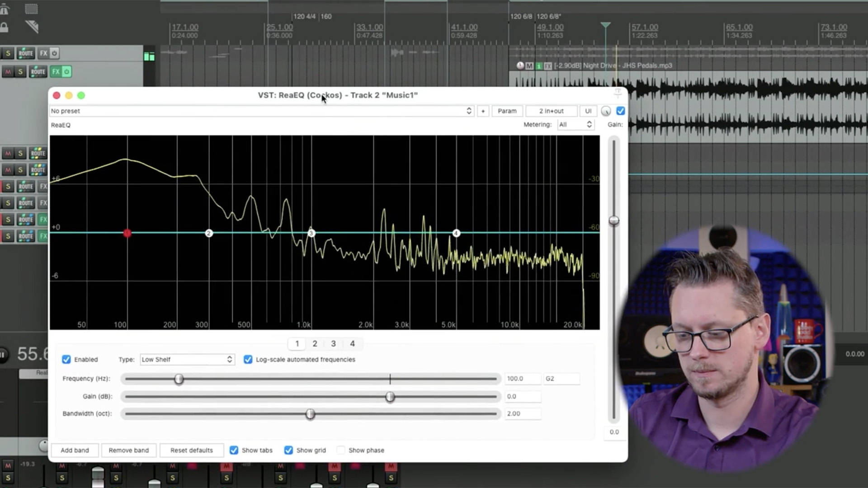868x488 pixels.
Task: Click the Add band button
Action: pos(75,450)
